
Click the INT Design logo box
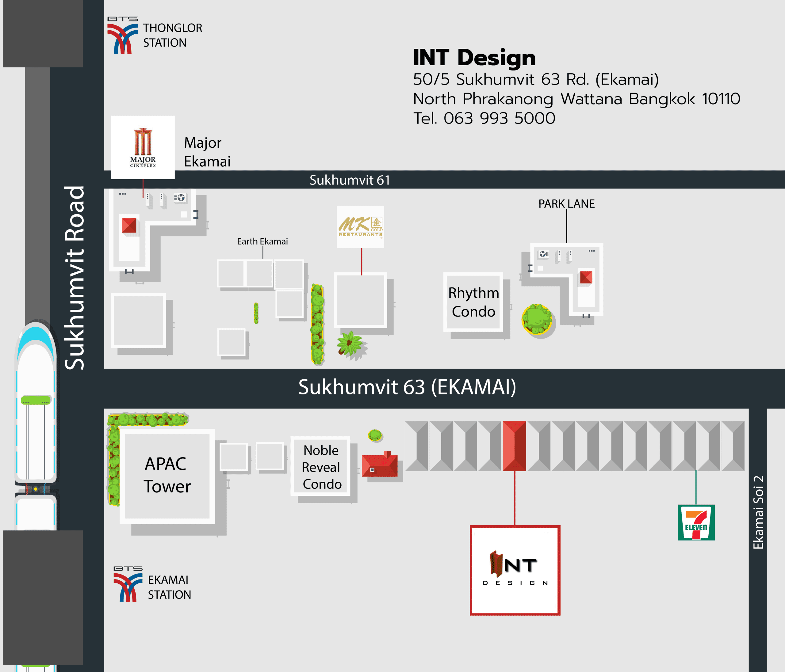click(515, 570)
